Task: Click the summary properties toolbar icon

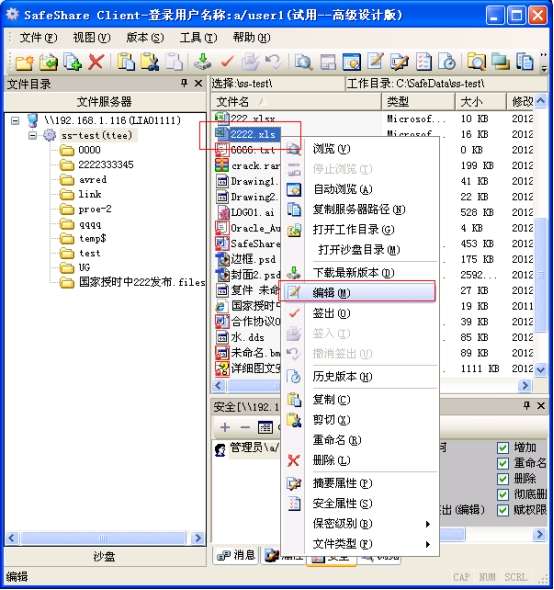Action: coord(399,62)
